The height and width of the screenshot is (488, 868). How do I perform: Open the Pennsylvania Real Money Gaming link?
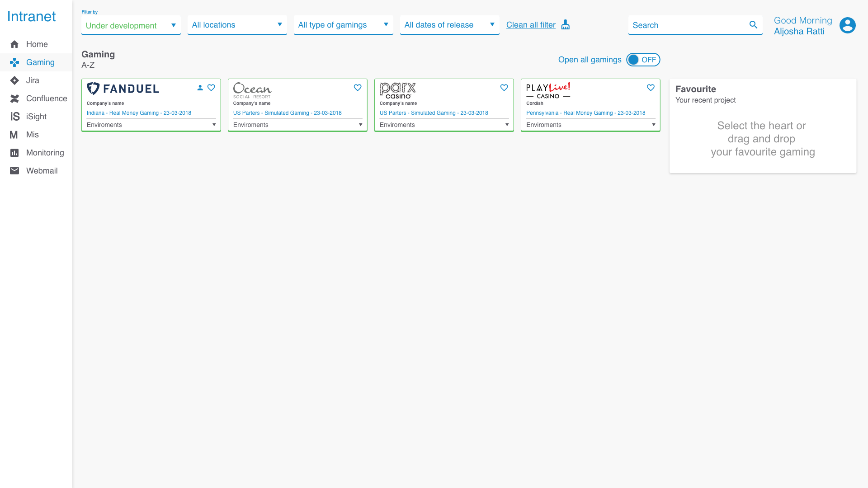[x=585, y=113]
